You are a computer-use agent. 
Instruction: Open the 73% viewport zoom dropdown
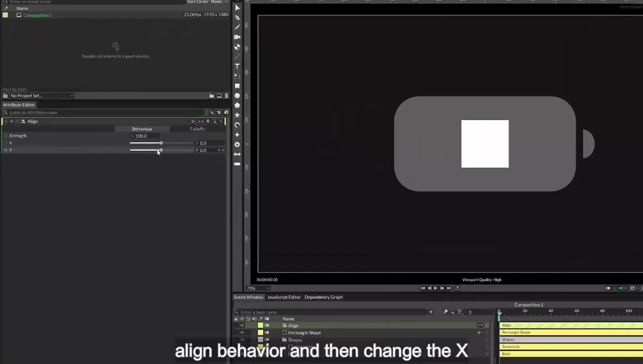click(x=258, y=288)
